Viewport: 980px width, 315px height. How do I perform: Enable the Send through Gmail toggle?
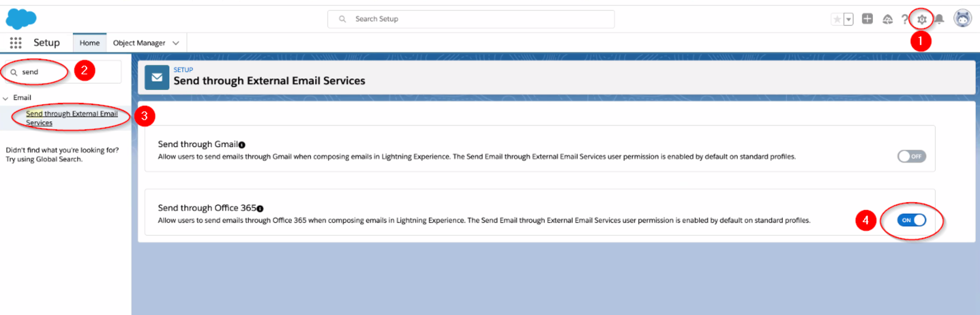tap(911, 156)
